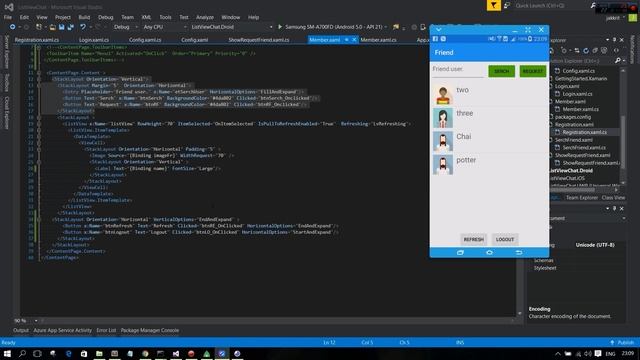Click emulator fullscreen expand icon
640x360 pixels.
pos(528,30)
